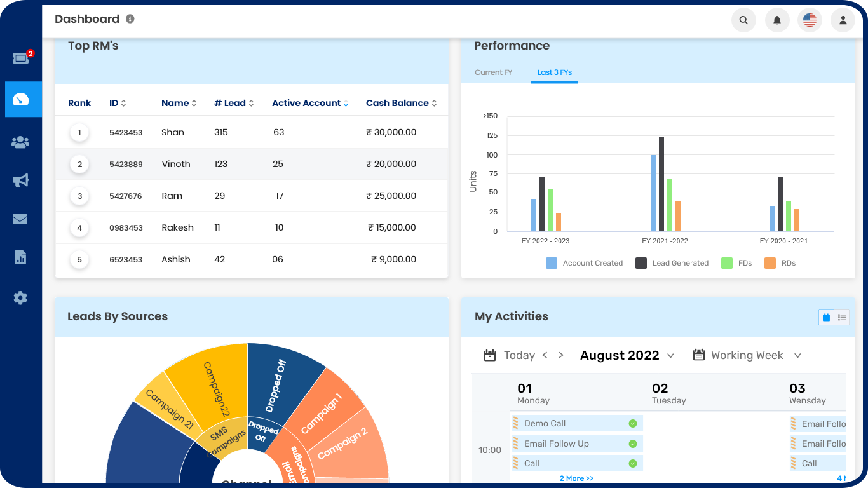Open the tickets icon with badge in sidebar

(x=22, y=58)
